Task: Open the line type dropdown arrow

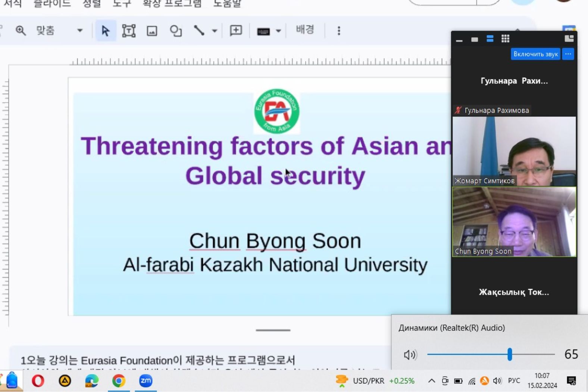Action: point(215,31)
